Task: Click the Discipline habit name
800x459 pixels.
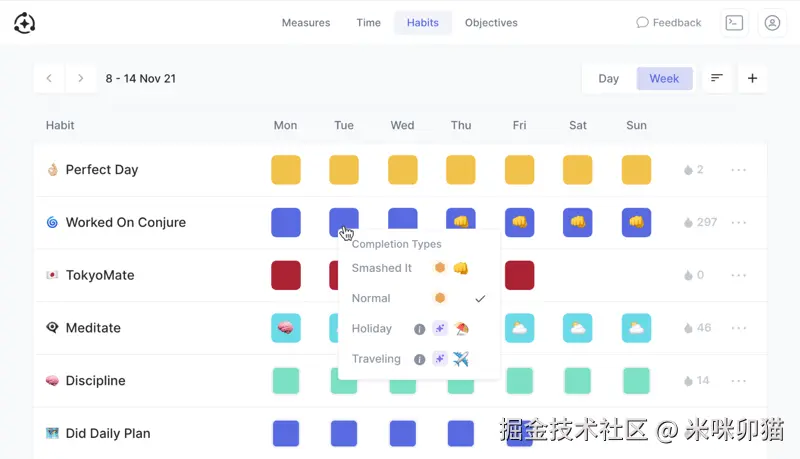Action: coord(95,380)
